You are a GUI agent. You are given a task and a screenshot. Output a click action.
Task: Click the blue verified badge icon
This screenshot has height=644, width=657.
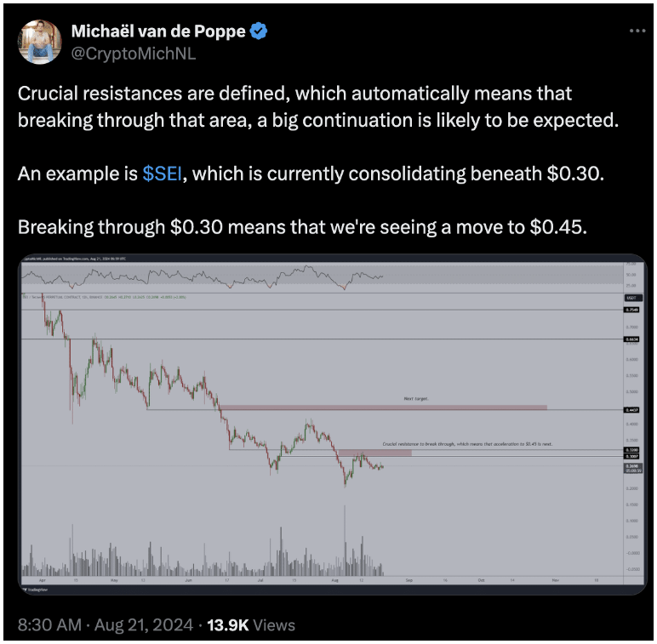pyautogui.click(x=259, y=31)
